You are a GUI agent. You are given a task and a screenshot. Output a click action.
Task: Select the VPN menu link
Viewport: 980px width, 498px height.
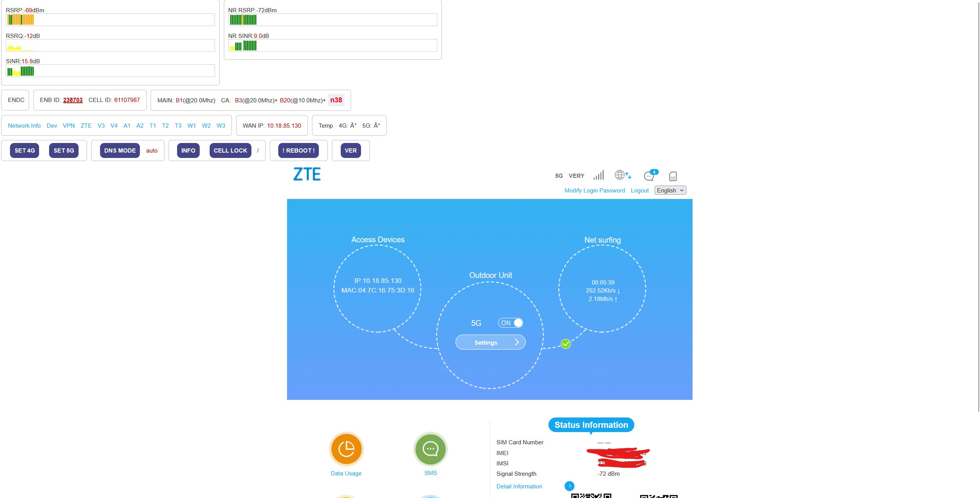click(x=69, y=125)
